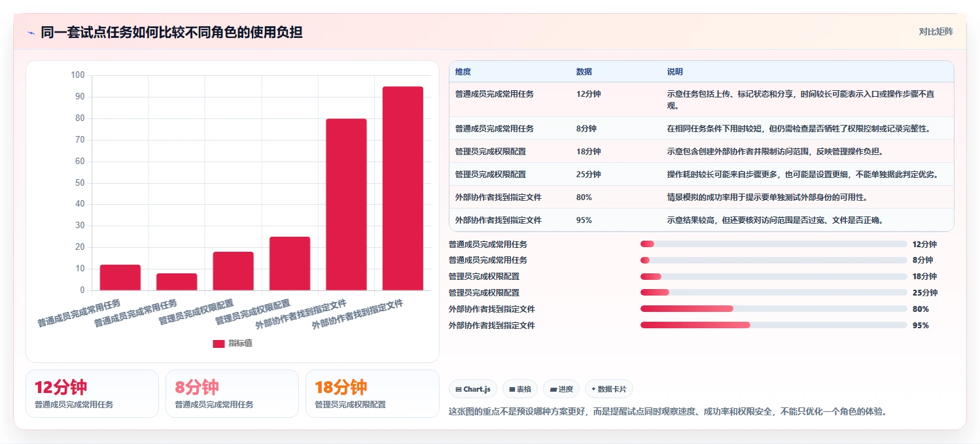The height and width of the screenshot is (444, 980).
Task: Click the Chart.js chip
Action: pos(473,389)
